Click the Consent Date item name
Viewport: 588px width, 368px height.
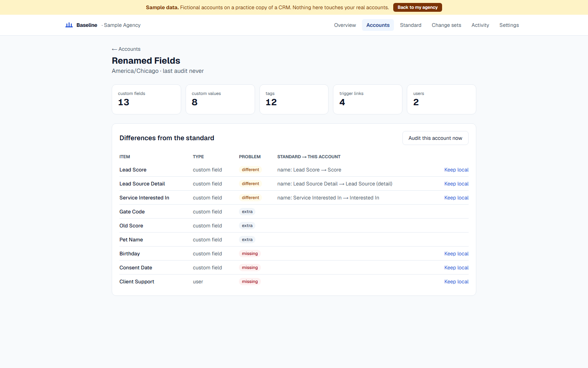click(x=136, y=268)
